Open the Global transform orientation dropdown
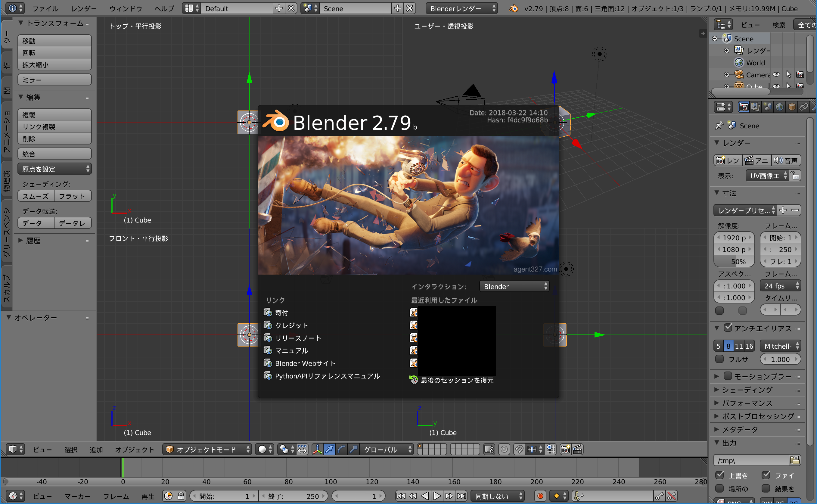817x504 pixels. 387,449
